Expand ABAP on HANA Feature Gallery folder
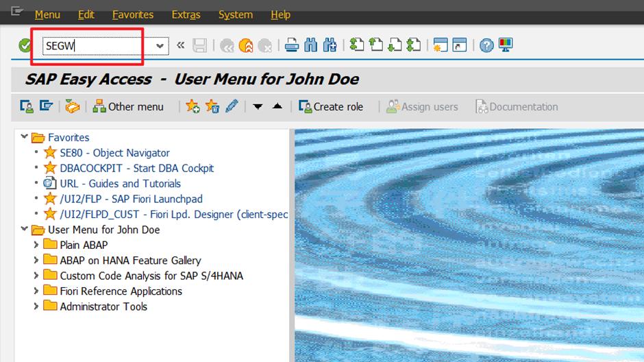 click(36, 260)
